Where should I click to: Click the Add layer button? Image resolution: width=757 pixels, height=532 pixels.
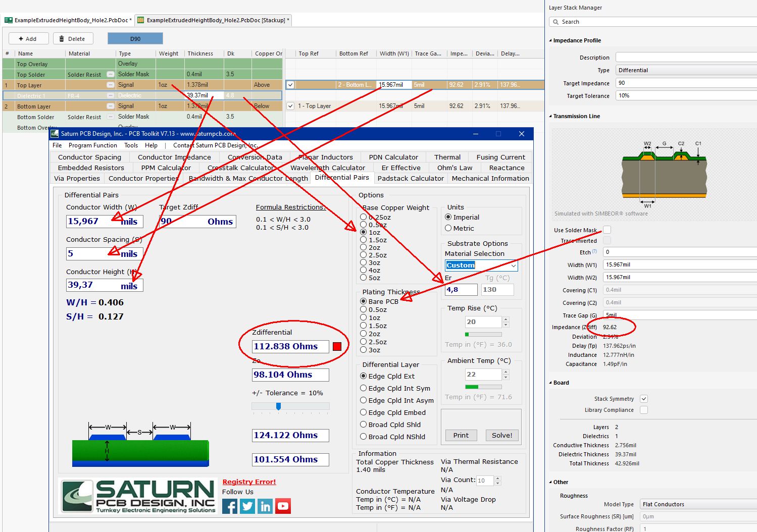pos(28,39)
